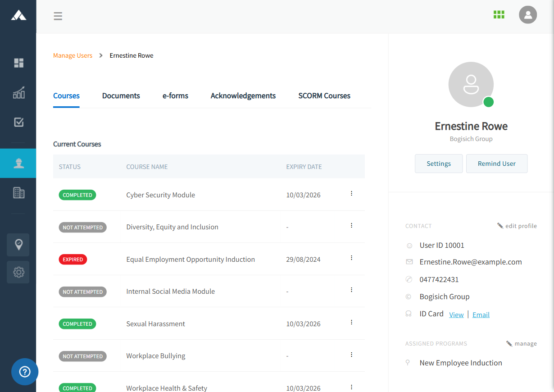Click the blue help question mark button
This screenshot has height=392, width=554.
[x=25, y=372]
